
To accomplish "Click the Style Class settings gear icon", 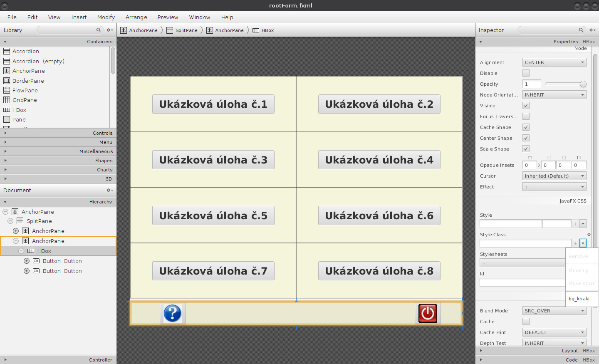I will point(588,234).
